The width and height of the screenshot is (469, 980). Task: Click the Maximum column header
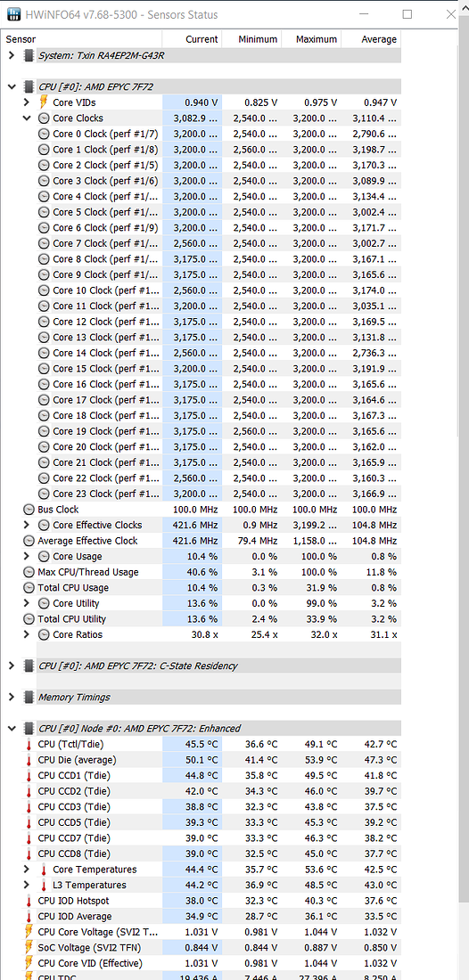point(311,38)
